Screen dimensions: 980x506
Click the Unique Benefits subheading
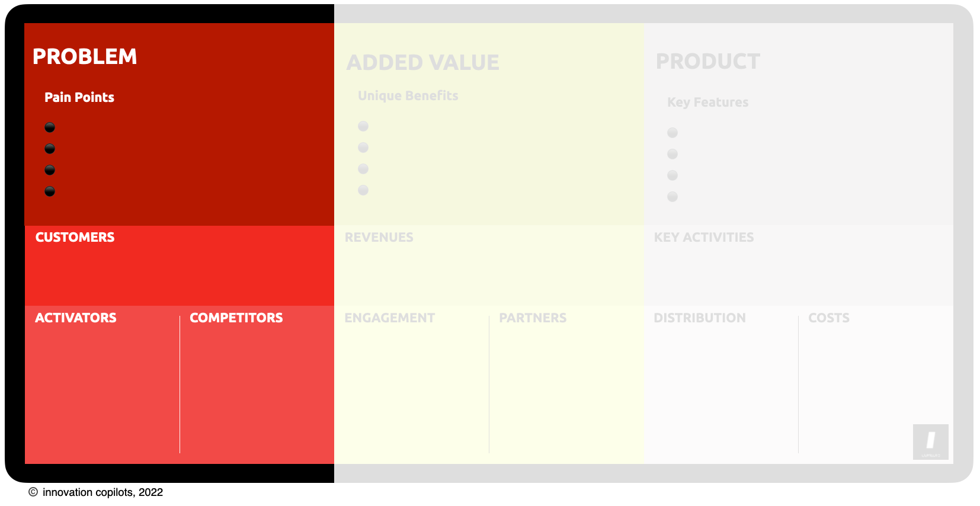[408, 96]
